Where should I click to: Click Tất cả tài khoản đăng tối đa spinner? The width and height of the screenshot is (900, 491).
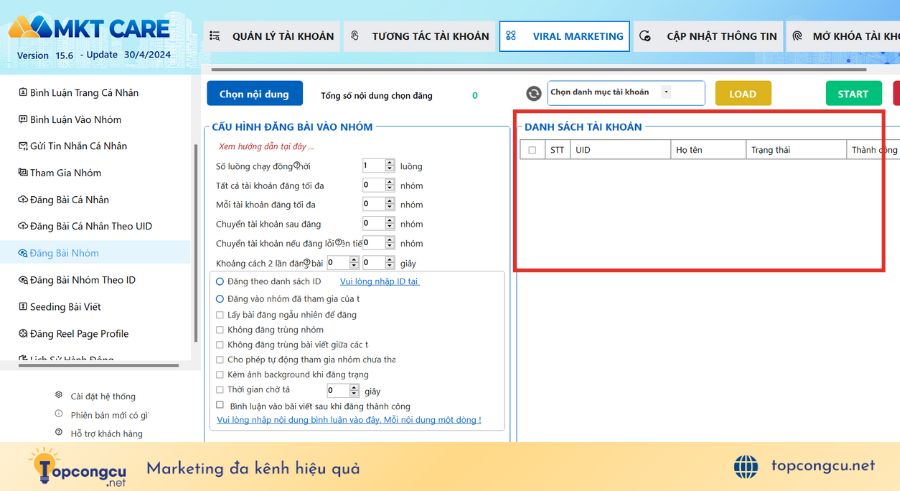coord(390,185)
